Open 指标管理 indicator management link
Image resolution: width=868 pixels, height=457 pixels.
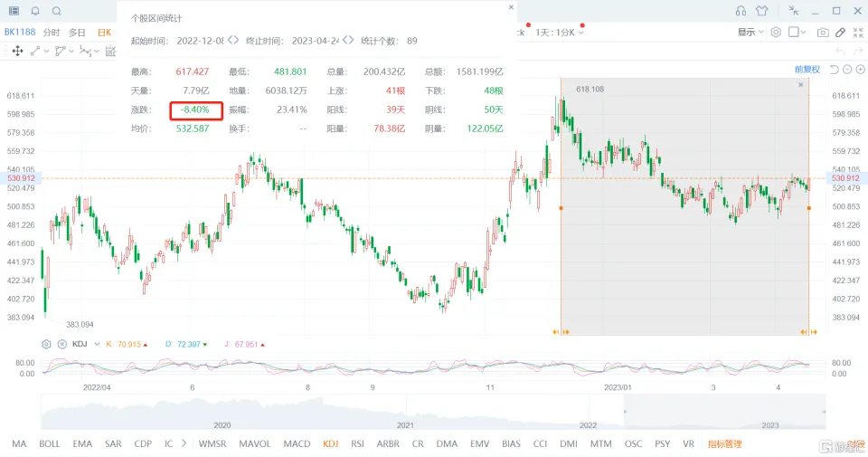tap(724, 443)
